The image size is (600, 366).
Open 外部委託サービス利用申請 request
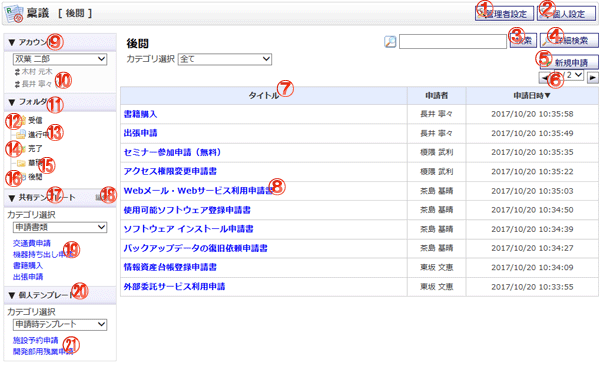pyautogui.click(x=174, y=286)
